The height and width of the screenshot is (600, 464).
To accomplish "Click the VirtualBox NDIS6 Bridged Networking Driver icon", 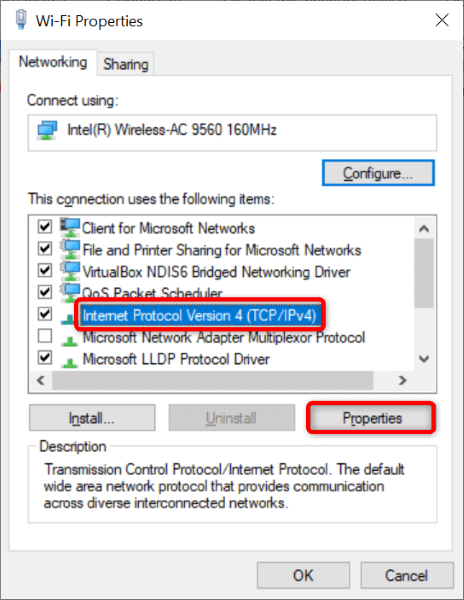I will [x=70, y=271].
